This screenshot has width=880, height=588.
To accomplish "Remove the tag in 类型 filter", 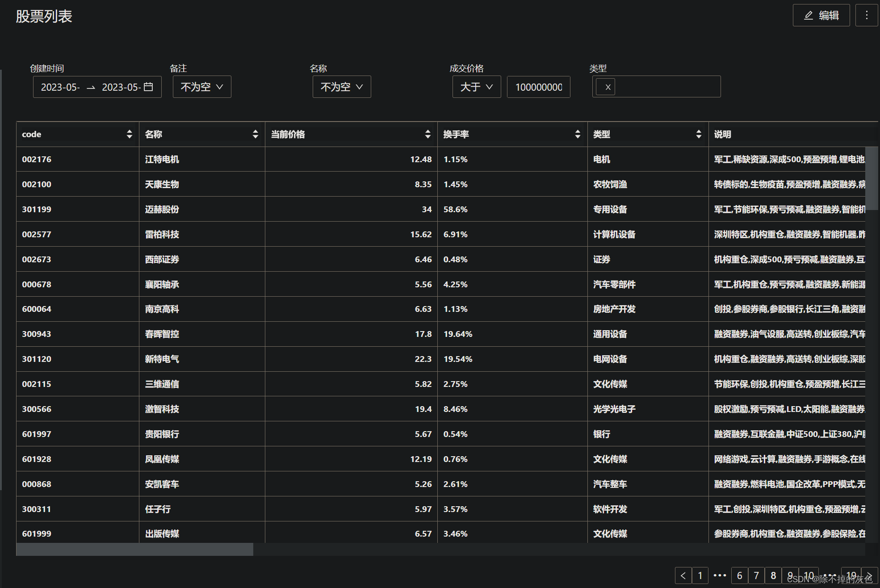I will pyautogui.click(x=608, y=87).
